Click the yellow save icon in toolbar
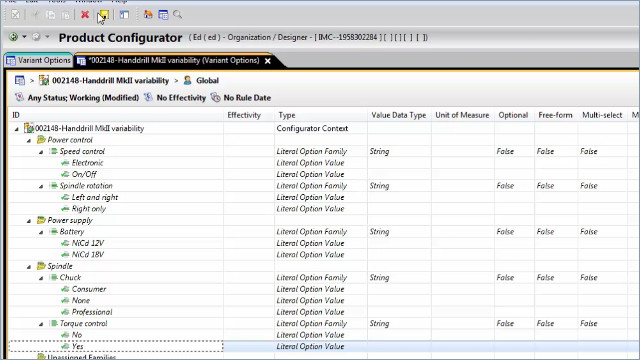This screenshot has width=640, height=360. click(x=104, y=15)
